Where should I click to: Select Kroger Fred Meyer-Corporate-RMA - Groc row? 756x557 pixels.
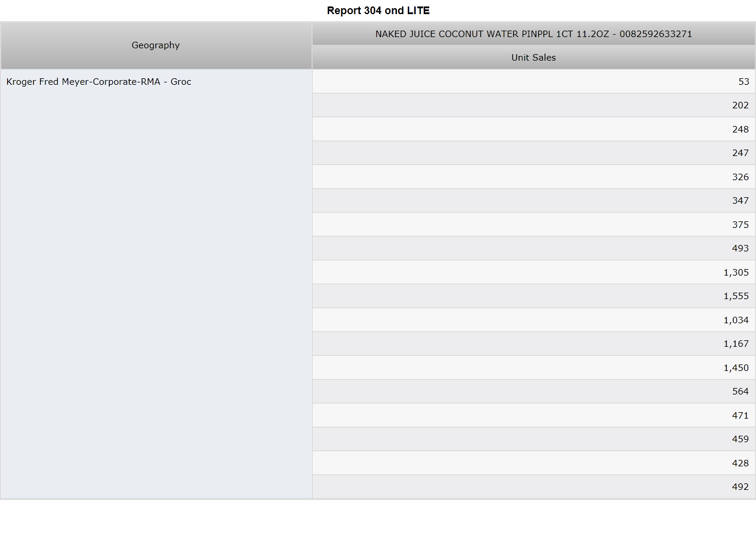(x=156, y=284)
